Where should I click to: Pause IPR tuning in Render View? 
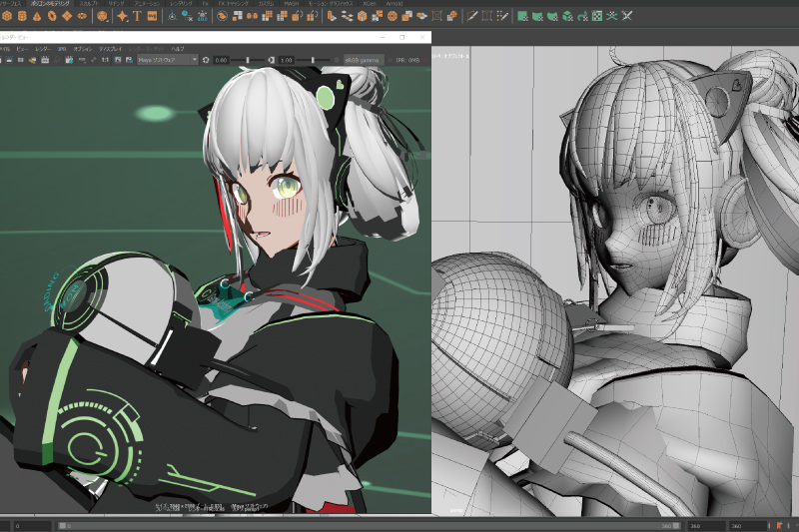coord(390,60)
